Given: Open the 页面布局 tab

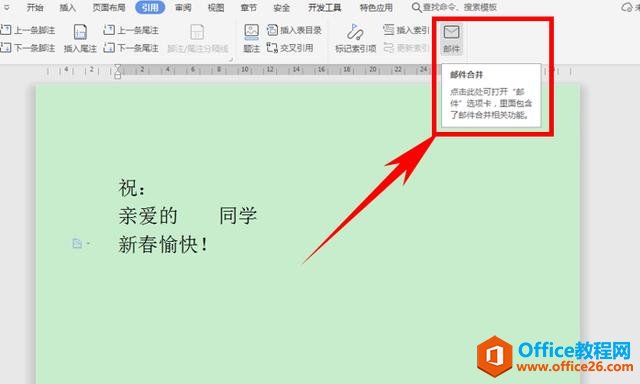Looking at the screenshot, I should (109, 7).
